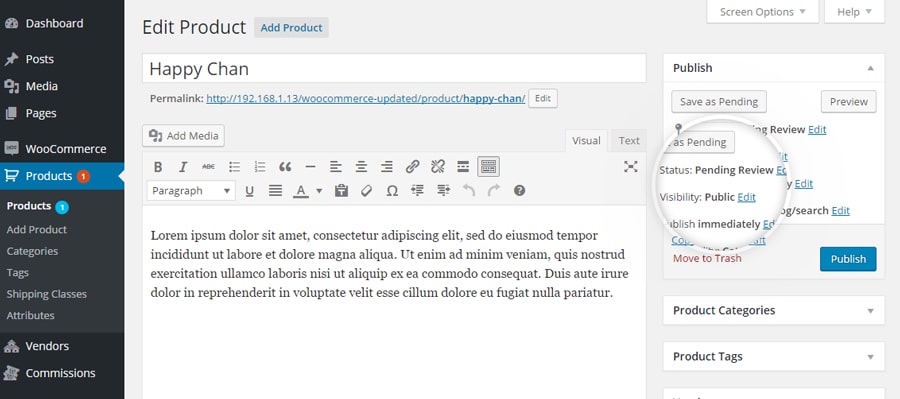This screenshot has height=399, width=900.
Task: Open the Tags submenu
Action: tap(17, 273)
